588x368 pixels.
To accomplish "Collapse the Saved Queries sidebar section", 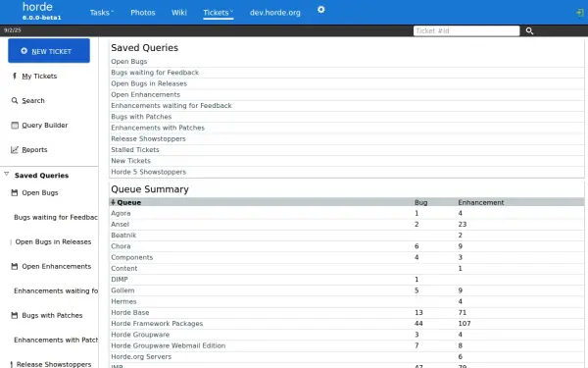I will pos(7,175).
